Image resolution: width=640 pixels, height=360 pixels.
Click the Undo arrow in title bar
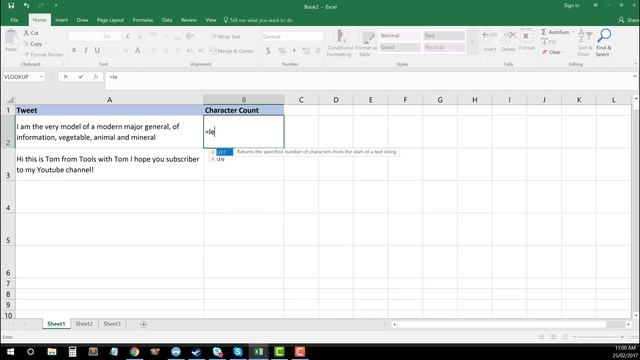(26, 6)
